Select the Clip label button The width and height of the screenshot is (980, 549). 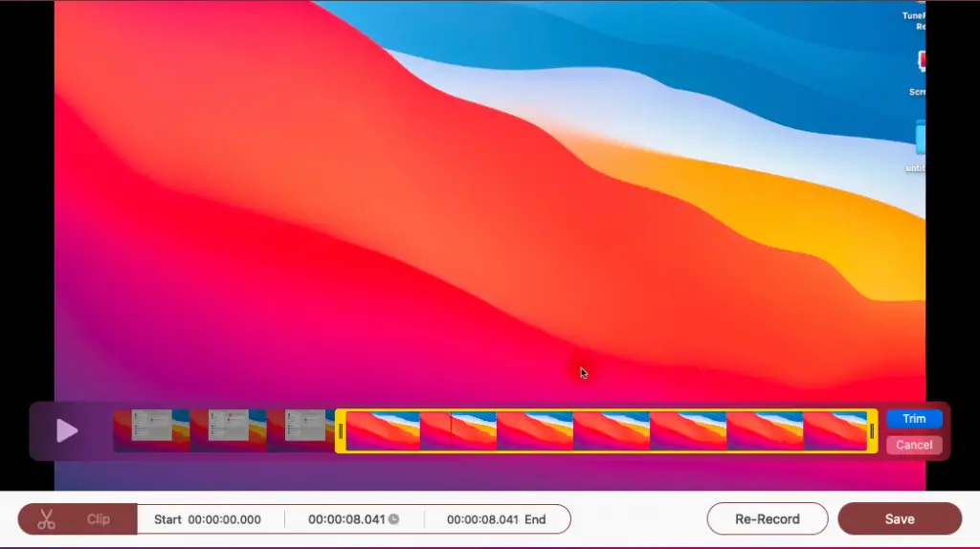pyautogui.click(x=99, y=519)
